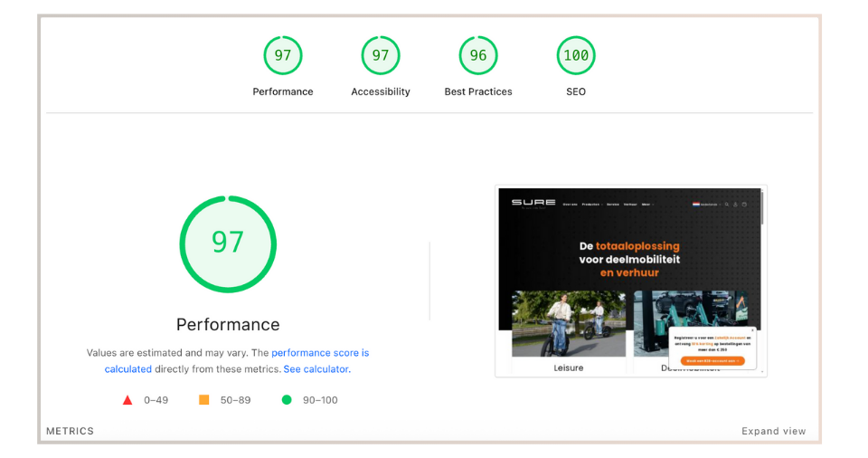Click the '50–89' legend text
Viewport: 868px width, 458px height.
[x=235, y=400]
